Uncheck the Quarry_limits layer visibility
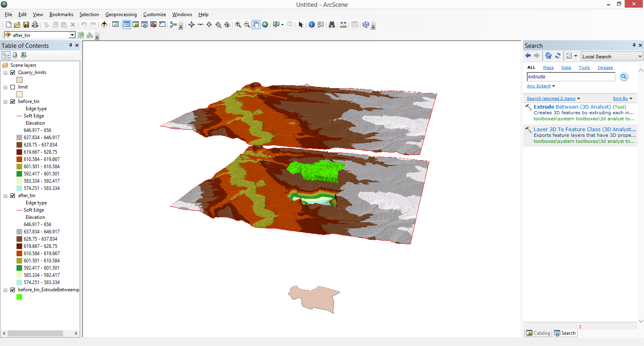This screenshot has width=644, height=346. pos(13,73)
